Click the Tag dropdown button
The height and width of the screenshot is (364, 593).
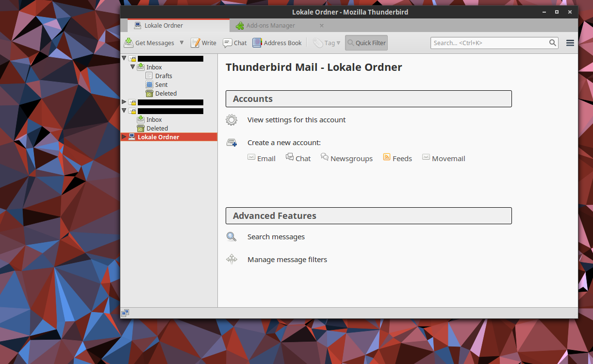[327, 43]
